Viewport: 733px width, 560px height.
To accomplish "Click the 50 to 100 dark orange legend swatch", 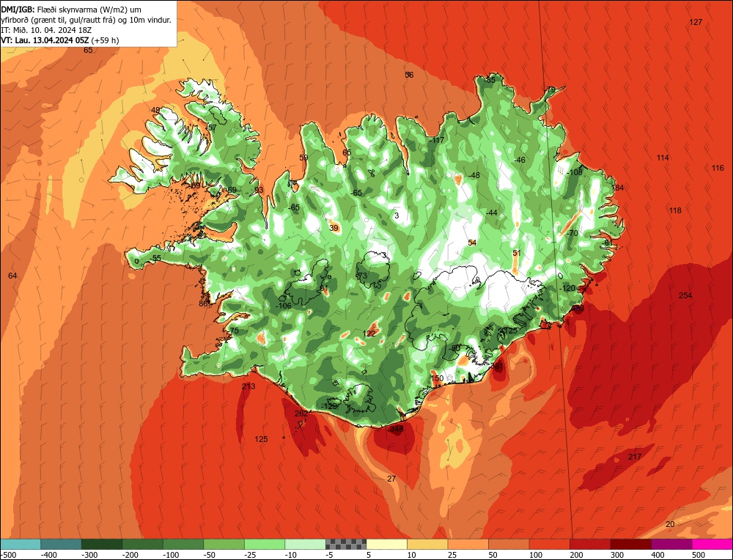I will click(x=509, y=544).
